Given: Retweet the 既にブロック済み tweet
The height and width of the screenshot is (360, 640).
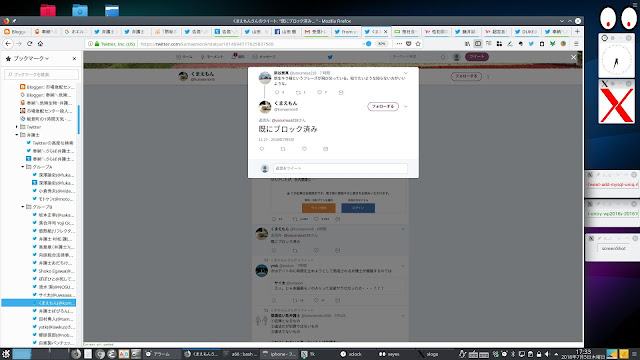Looking at the screenshot, I should coord(283,149).
